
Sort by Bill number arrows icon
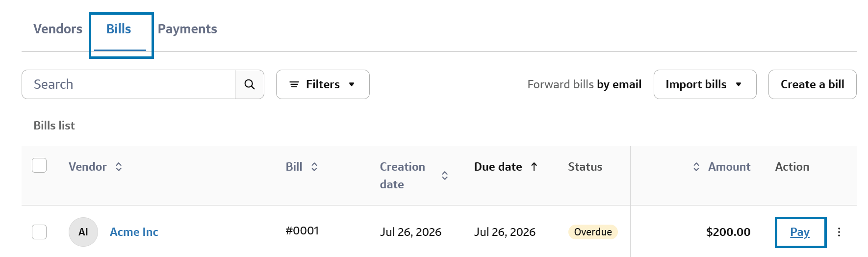pos(314,167)
